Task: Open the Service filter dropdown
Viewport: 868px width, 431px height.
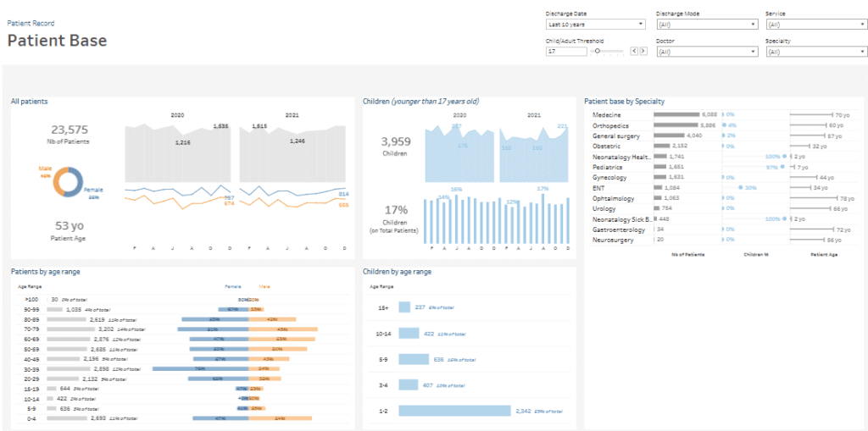Action: click(816, 25)
